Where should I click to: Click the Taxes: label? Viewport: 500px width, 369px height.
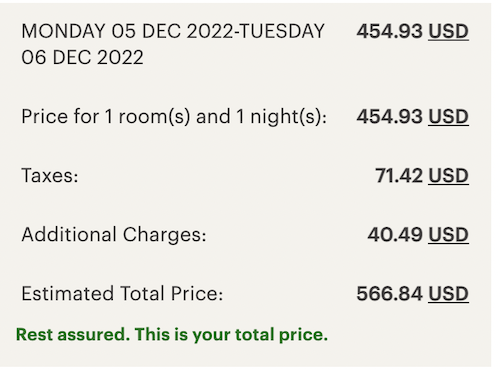coord(50,176)
